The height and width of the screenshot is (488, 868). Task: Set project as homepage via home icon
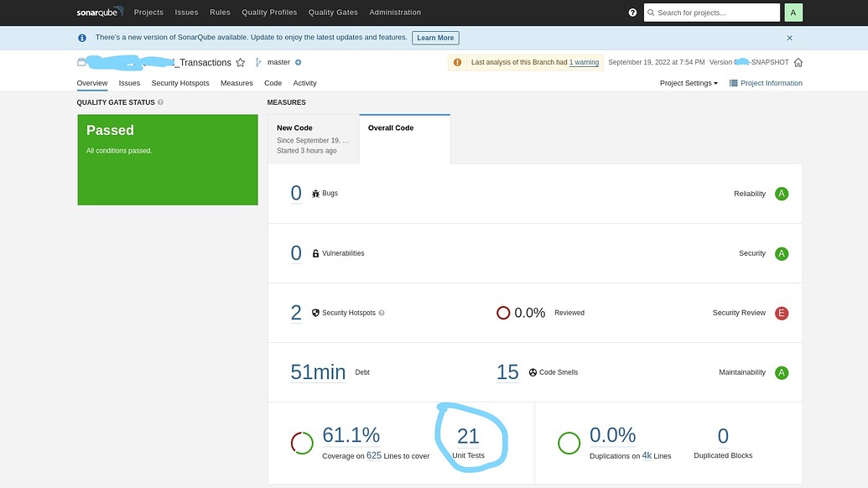click(798, 62)
